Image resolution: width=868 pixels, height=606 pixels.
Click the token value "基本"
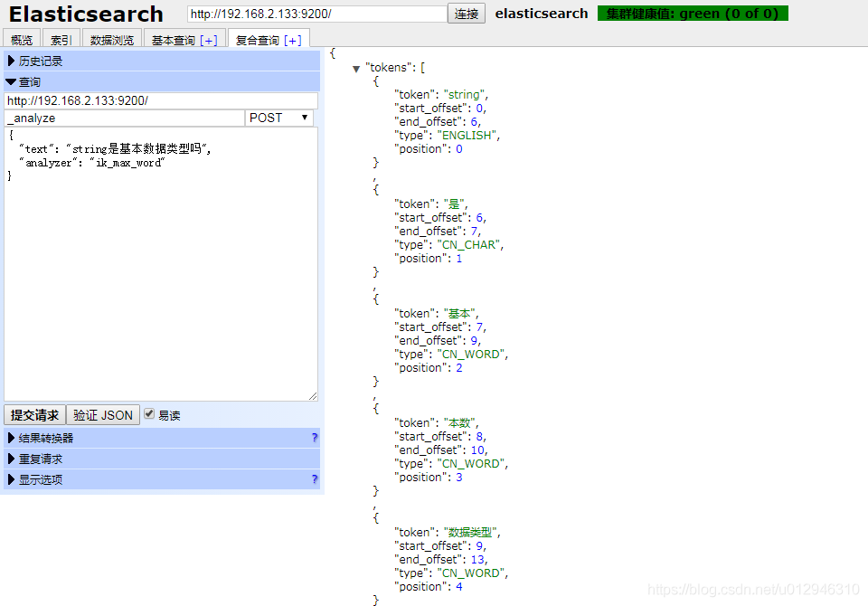(459, 314)
